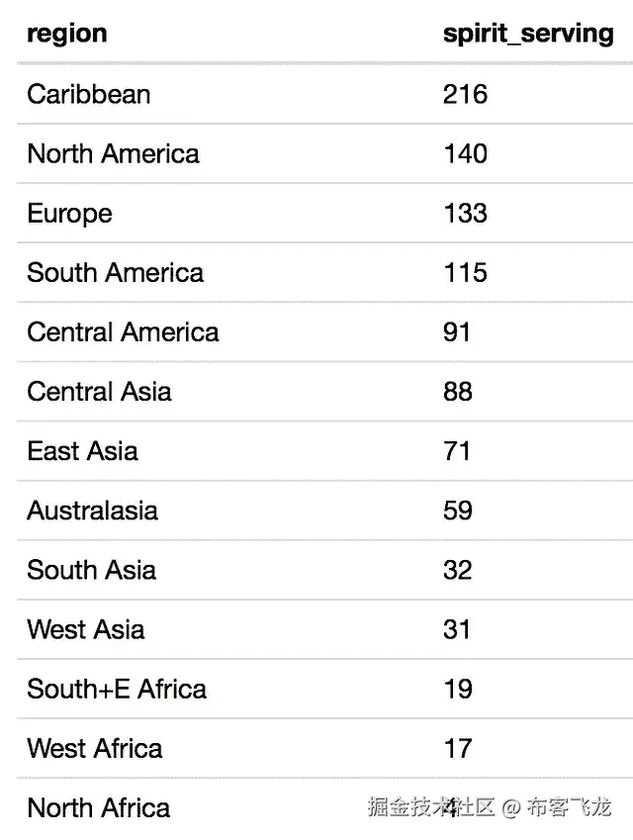Viewport: 633px width, 840px height.
Task: Click the spirit_serving column header
Action: click(x=528, y=34)
